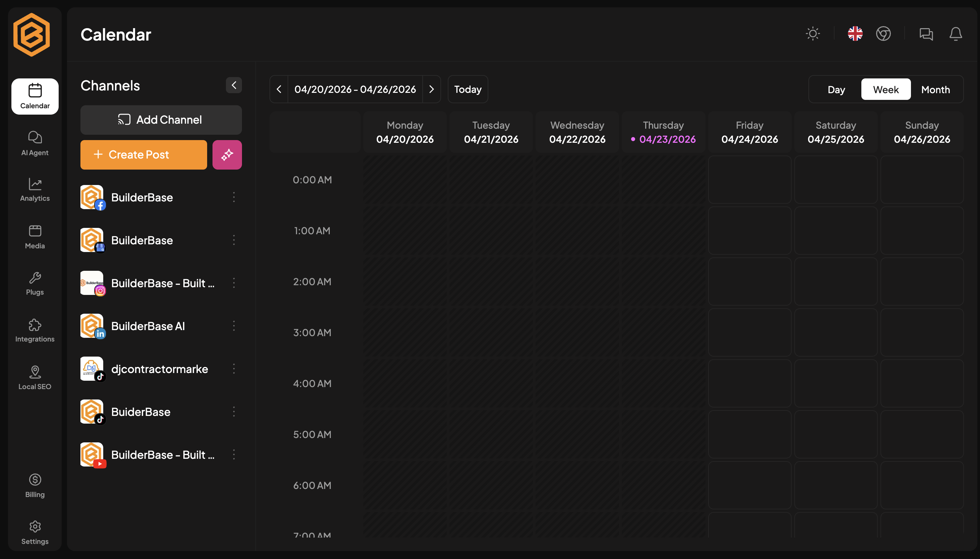Select djcontractormarke TikTok channel avatar
Screen dimensions: 980x559
point(92,369)
